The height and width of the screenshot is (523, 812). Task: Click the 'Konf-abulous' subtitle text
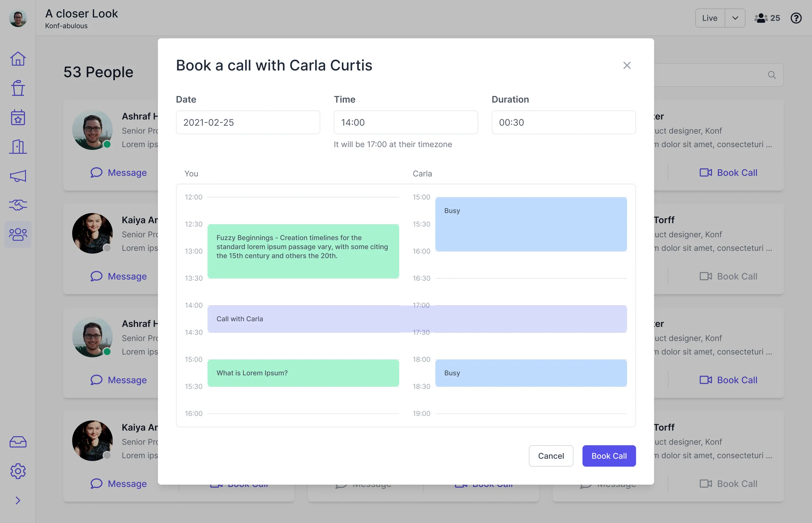pos(66,26)
